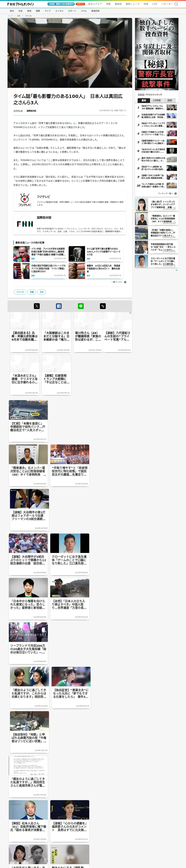Share article via LINE icon
Image resolution: width=186 pixels, height=868 pixels.
pos(81,306)
